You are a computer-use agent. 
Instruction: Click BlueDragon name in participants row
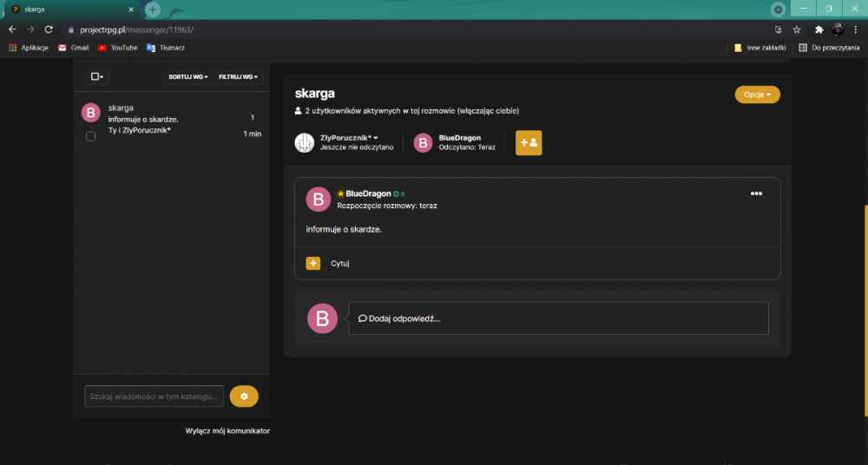click(x=460, y=137)
